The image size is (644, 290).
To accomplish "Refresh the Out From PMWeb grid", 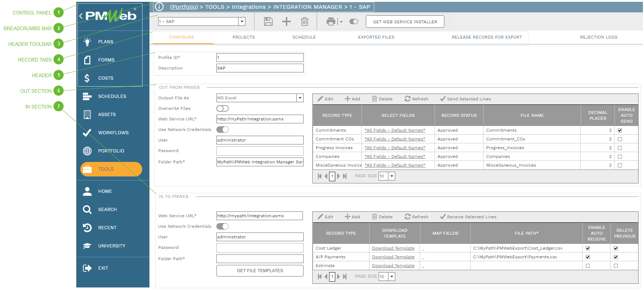I will point(416,99).
